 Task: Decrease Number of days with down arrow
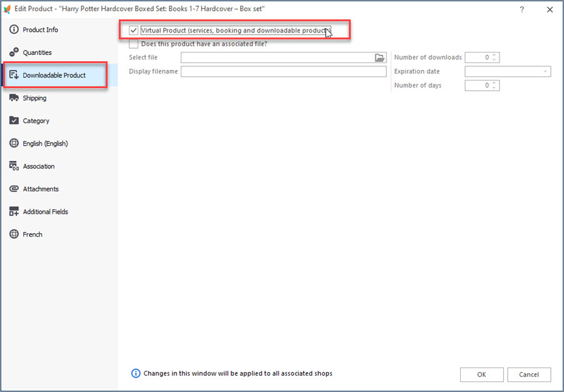tap(494, 88)
